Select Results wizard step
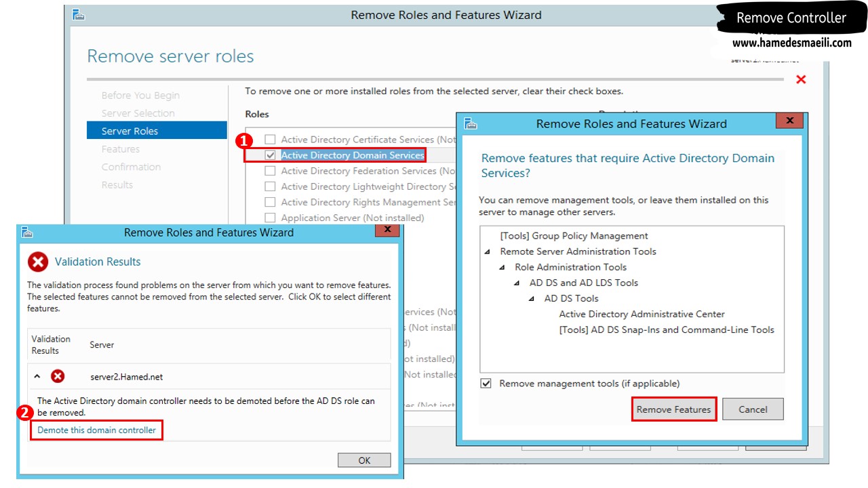868x488 pixels. coord(117,184)
